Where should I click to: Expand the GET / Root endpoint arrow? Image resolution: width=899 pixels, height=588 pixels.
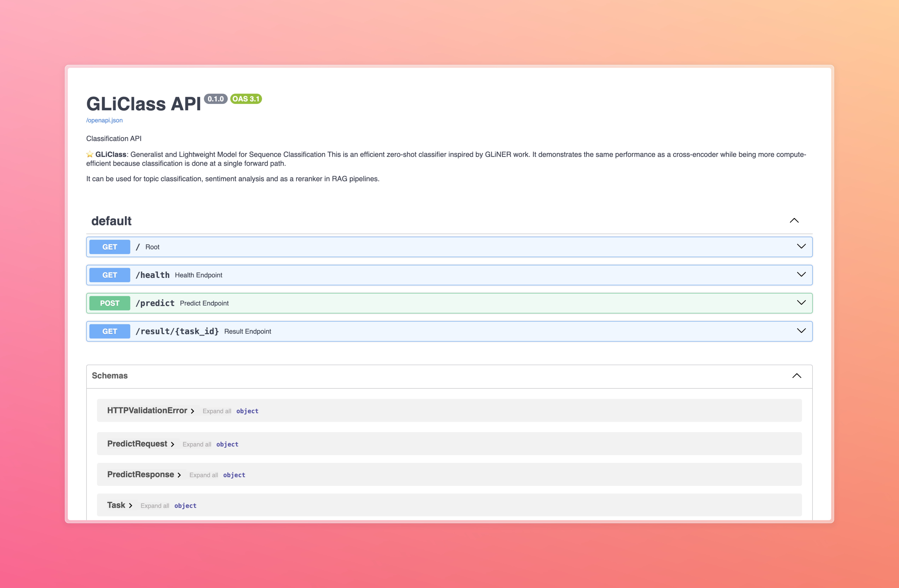point(801,247)
